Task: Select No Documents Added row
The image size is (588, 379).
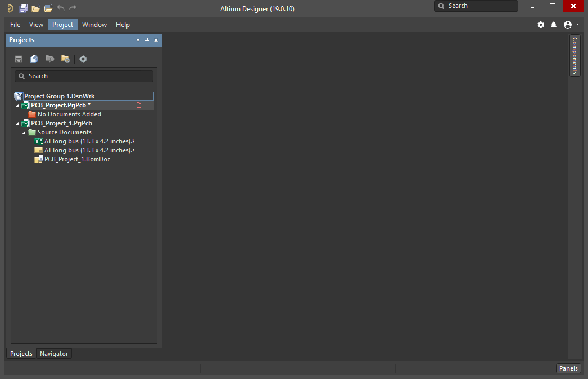Action: tap(84, 115)
